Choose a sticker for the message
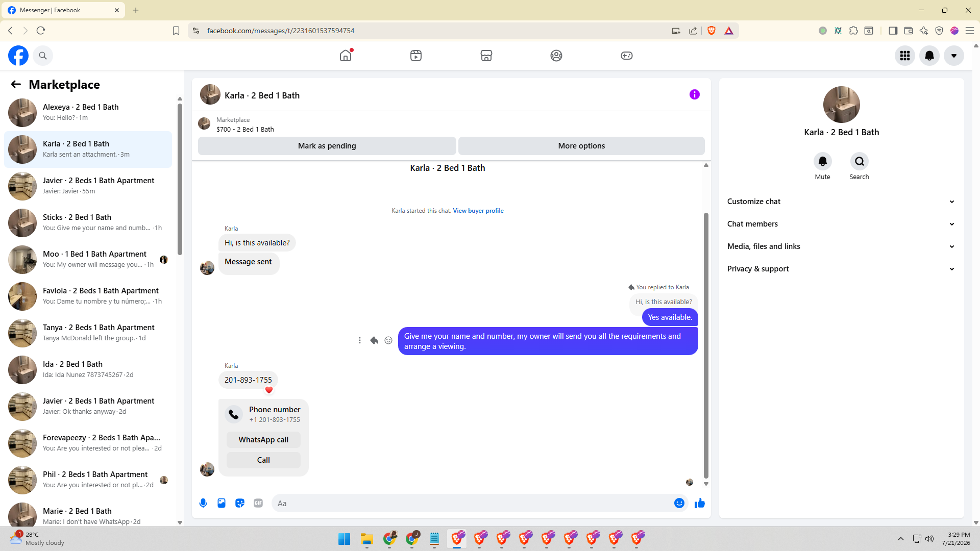980x551 pixels. (240, 503)
